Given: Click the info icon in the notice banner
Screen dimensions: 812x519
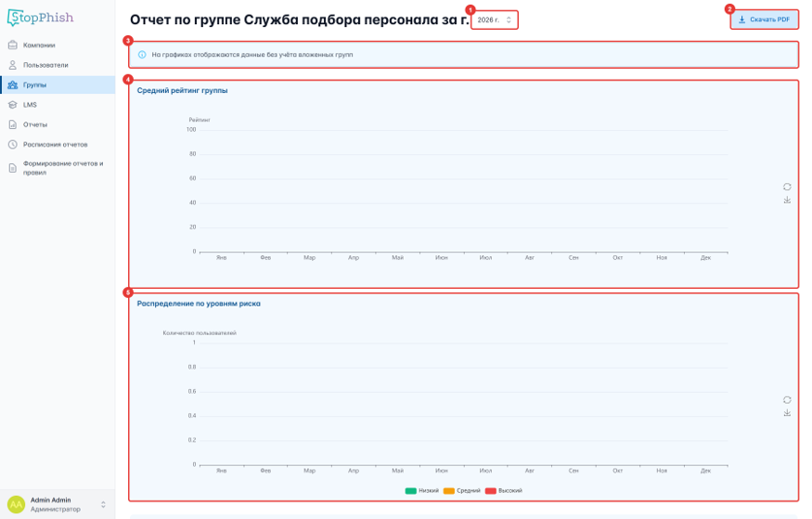Looking at the screenshot, I should pyautogui.click(x=142, y=55).
